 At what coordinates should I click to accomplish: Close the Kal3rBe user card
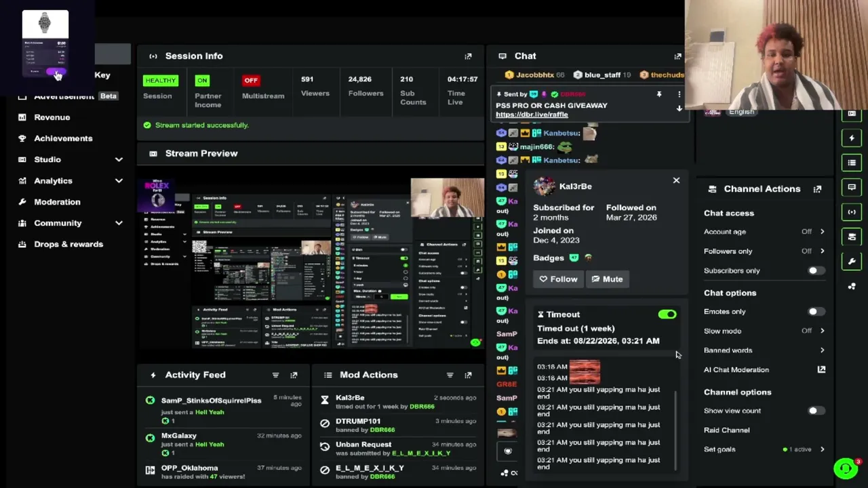[x=676, y=180]
